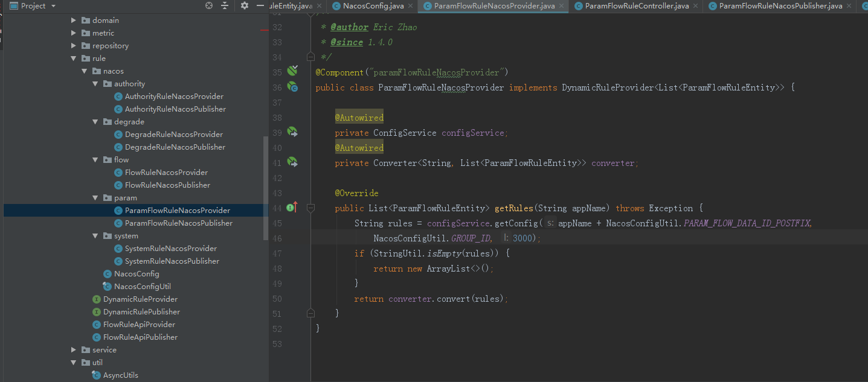
Task: Select DegradeRuleNacosPublisher class
Action: 175,147
